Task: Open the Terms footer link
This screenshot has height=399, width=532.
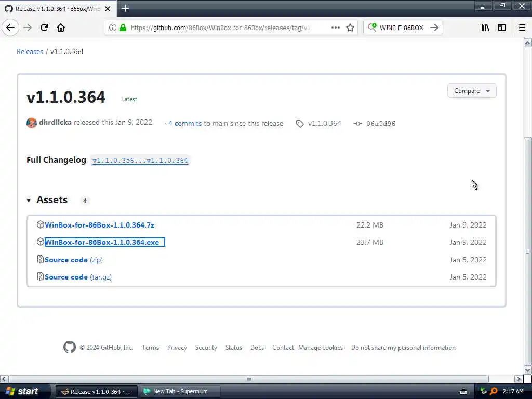Action: (x=150, y=348)
